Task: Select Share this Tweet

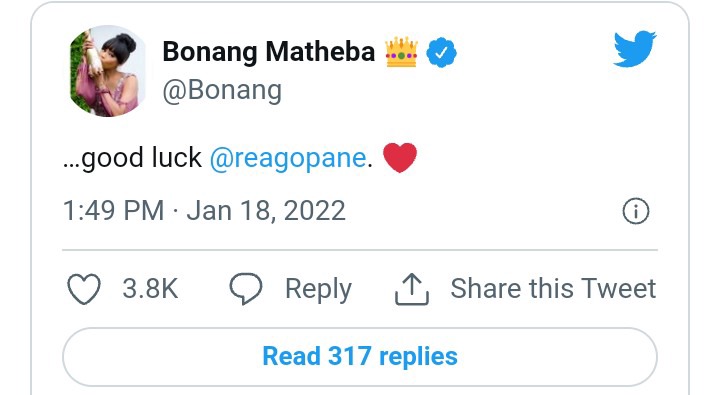Action: coord(553,289)
